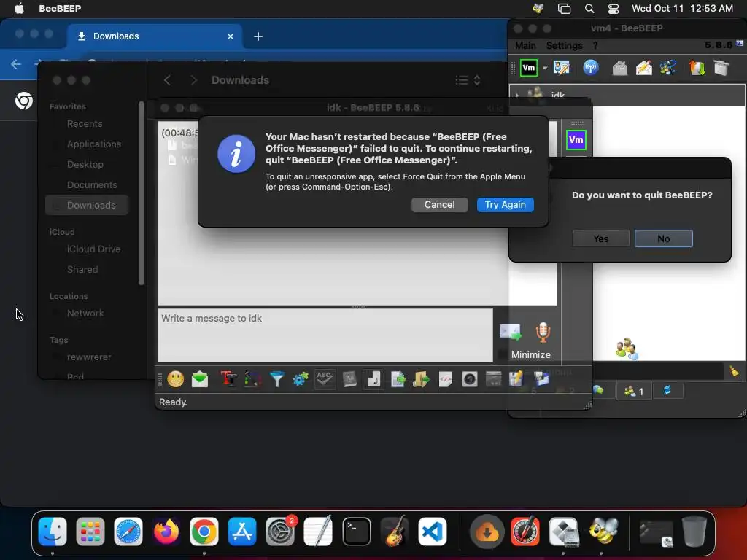
Task: Open Terminal from the Dock
Action: point(356,532)
